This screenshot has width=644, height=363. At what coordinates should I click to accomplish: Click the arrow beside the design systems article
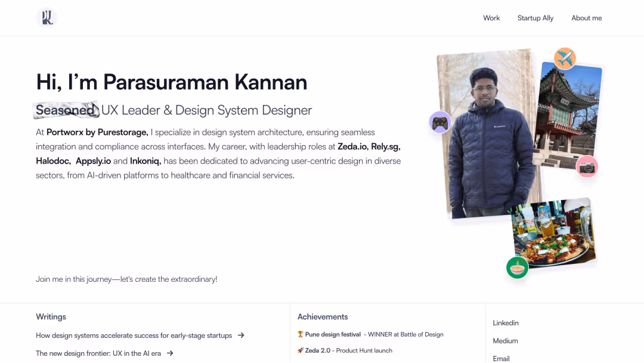(240, 335)
